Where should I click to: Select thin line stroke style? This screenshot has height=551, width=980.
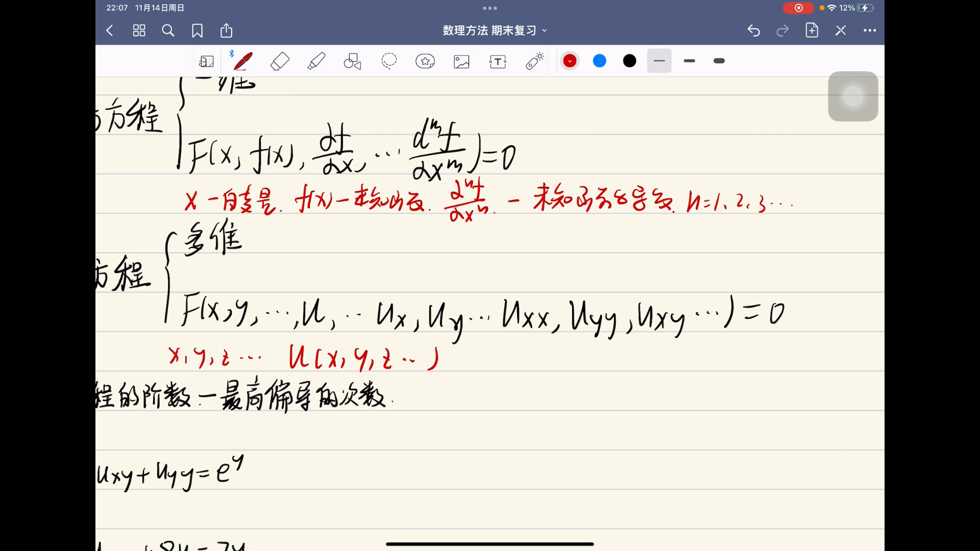[x=659, y=61]
